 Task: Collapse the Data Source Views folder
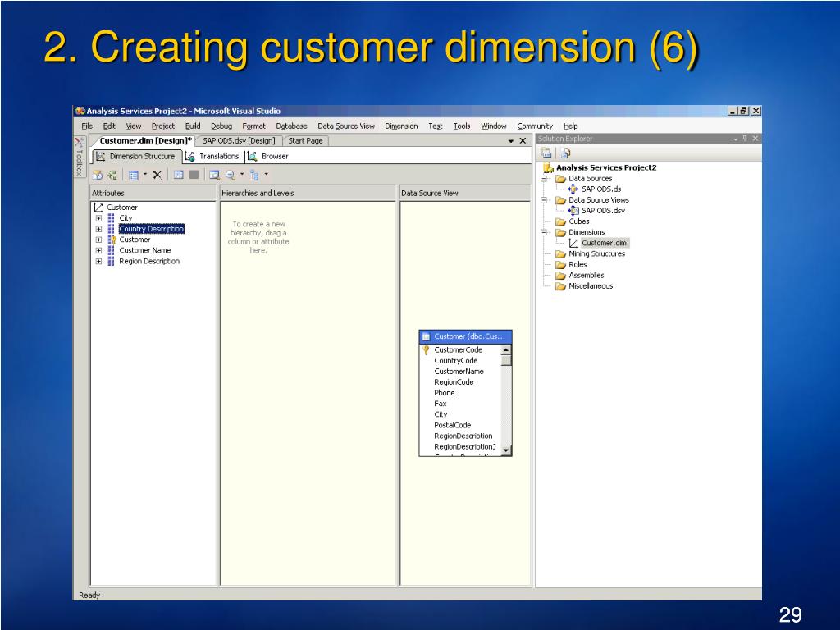(544, 200)
